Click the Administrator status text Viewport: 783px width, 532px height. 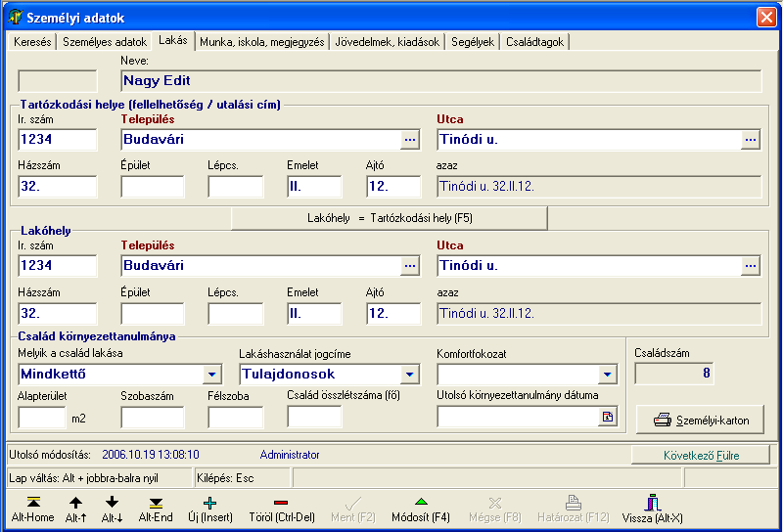[290, 455]
